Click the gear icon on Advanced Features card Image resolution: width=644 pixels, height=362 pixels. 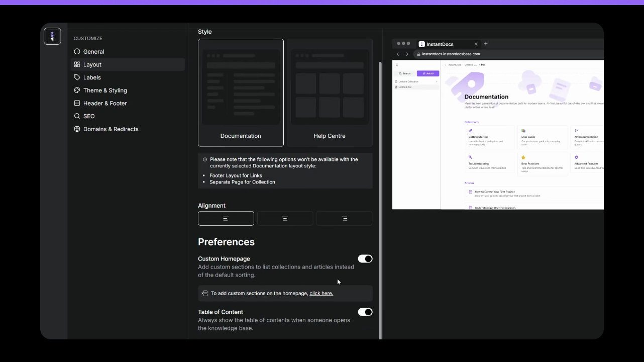pos(576,157)
